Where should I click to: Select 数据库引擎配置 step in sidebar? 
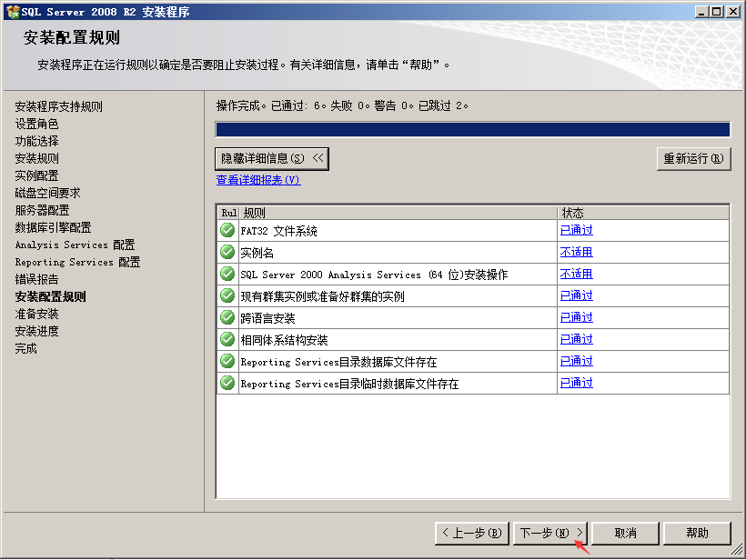pos(53,227)
